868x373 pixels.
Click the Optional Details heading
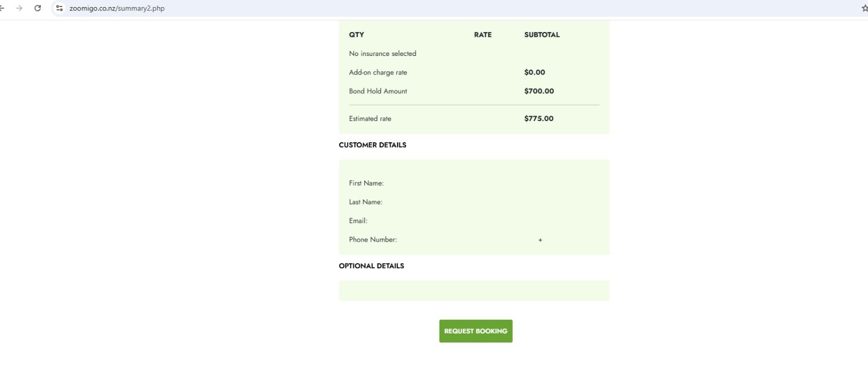point(371,266)
